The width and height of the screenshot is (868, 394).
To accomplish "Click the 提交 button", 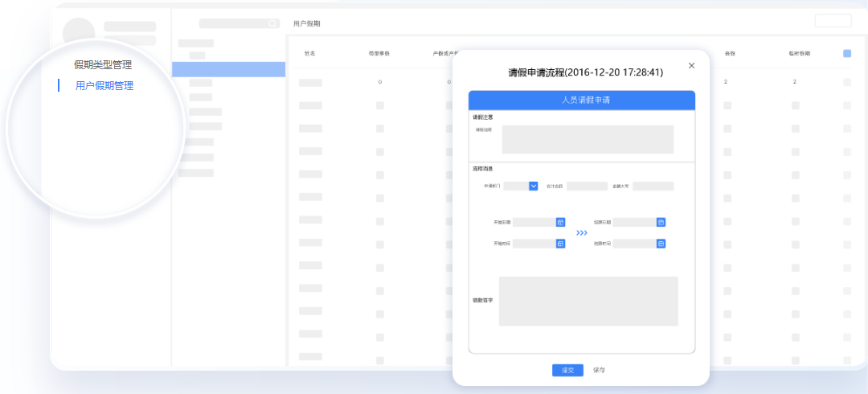I will [x=567, y=370].
